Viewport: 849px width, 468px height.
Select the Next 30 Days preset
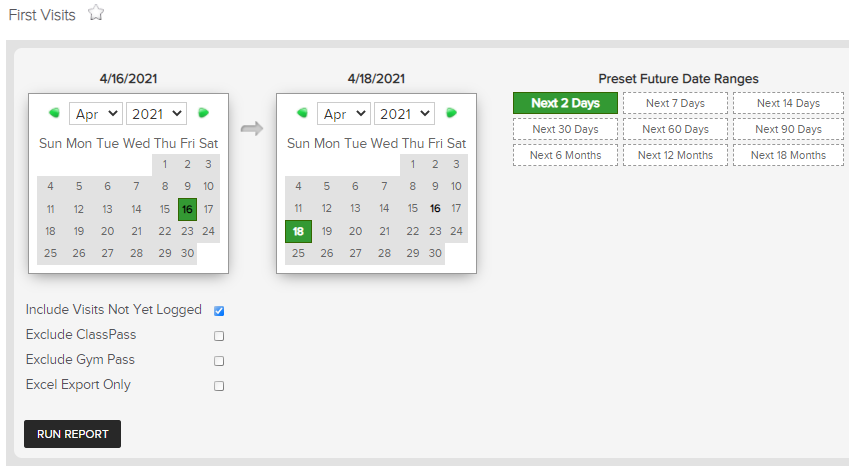565,129
